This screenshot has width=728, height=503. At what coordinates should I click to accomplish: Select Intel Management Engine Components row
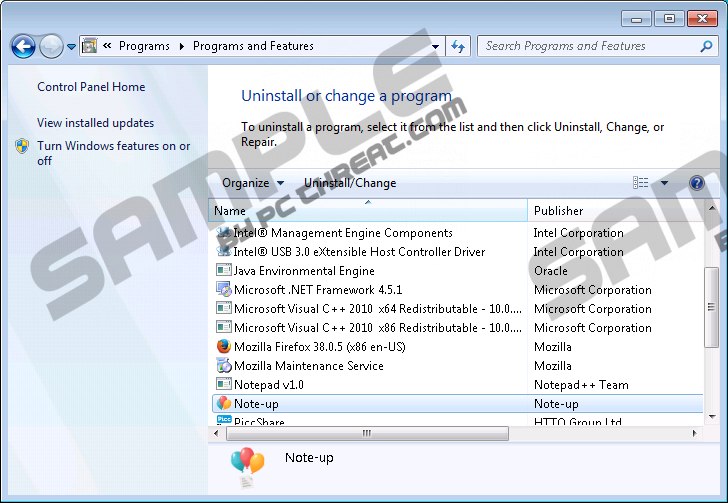(457, 233)
